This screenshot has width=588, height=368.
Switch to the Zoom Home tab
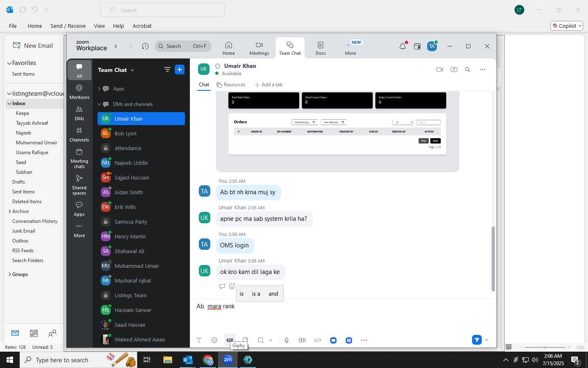pyautogui.click(x=229, y=48)
